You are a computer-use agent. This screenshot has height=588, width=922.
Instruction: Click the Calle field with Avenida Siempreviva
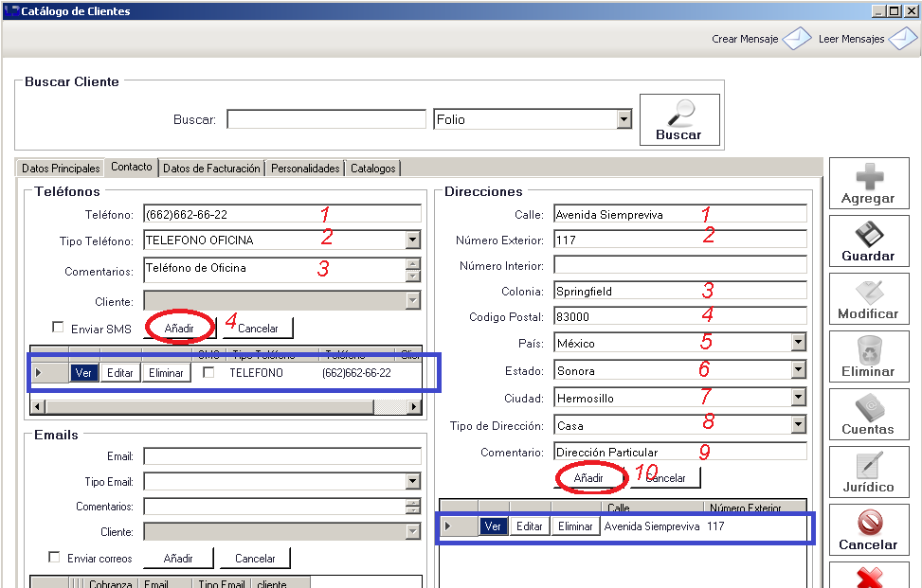(679, 214)
